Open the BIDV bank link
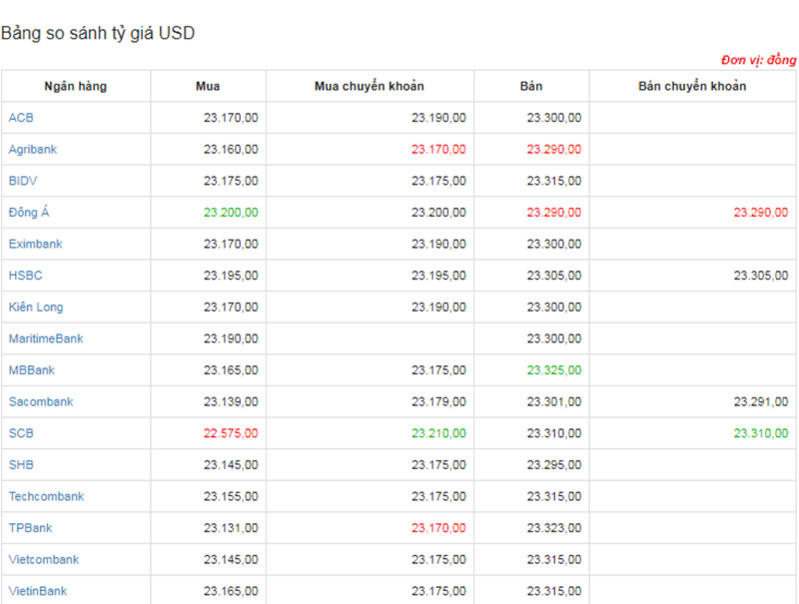799x604 pixels. (23, 181)
